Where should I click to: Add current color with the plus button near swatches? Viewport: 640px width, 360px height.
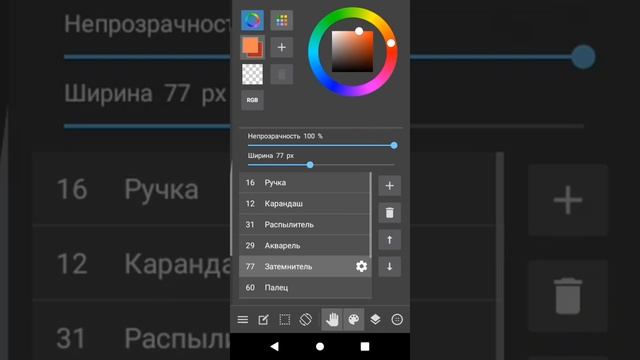[282, 47]
